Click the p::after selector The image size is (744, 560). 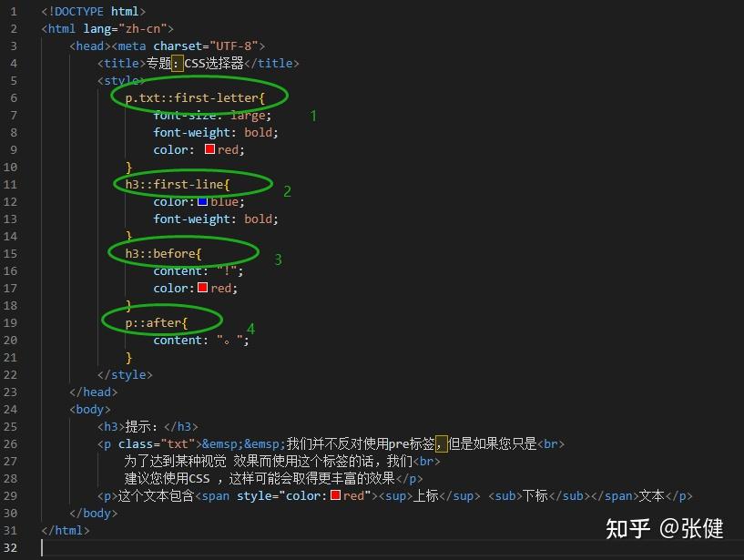(x=153, y=323)
